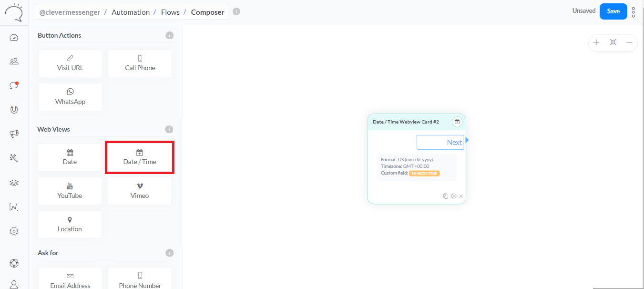Click the magnet growth tools icon
This screenshot has height=289, width=644.
coord(14,110)
